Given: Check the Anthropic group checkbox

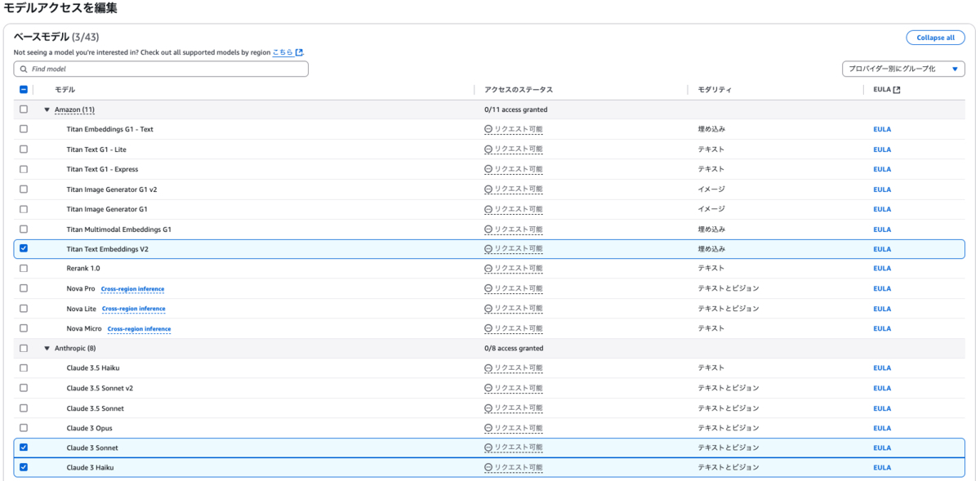Looking at the screenshot, I should [23, 348].
